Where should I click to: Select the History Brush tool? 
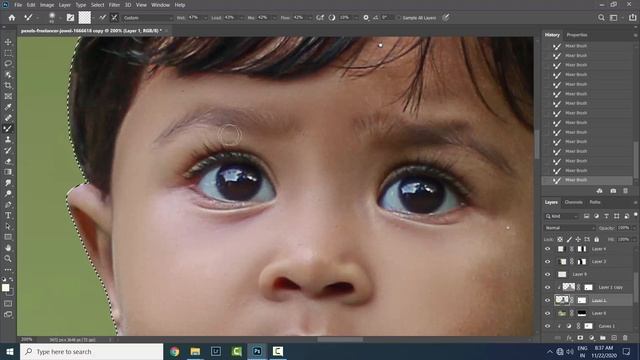pos(8,150)
